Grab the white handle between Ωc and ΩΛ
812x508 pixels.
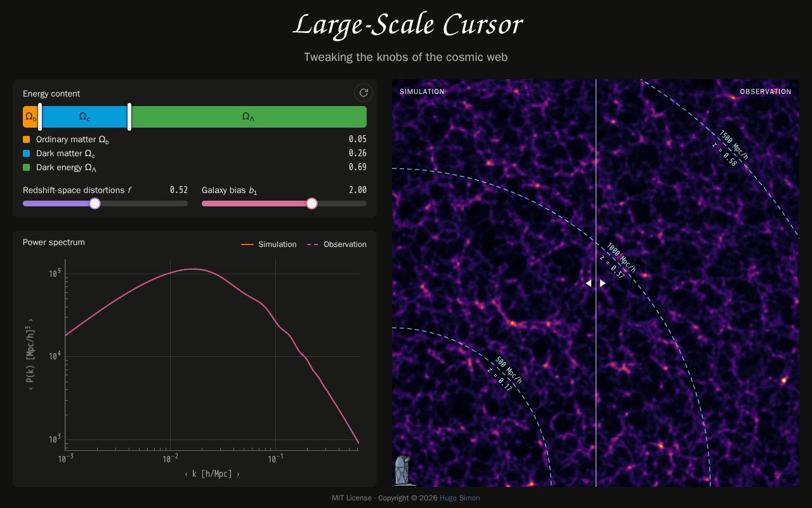point(129,117)
